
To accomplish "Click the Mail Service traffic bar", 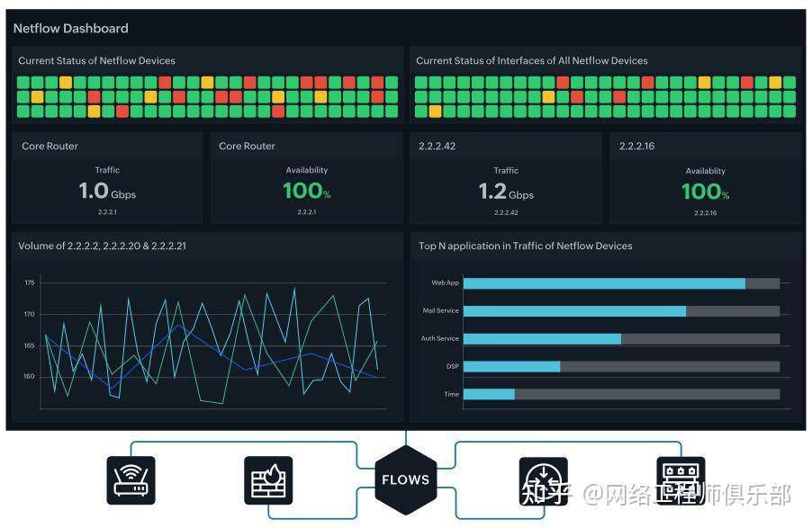I will click(x=621, y=311).
